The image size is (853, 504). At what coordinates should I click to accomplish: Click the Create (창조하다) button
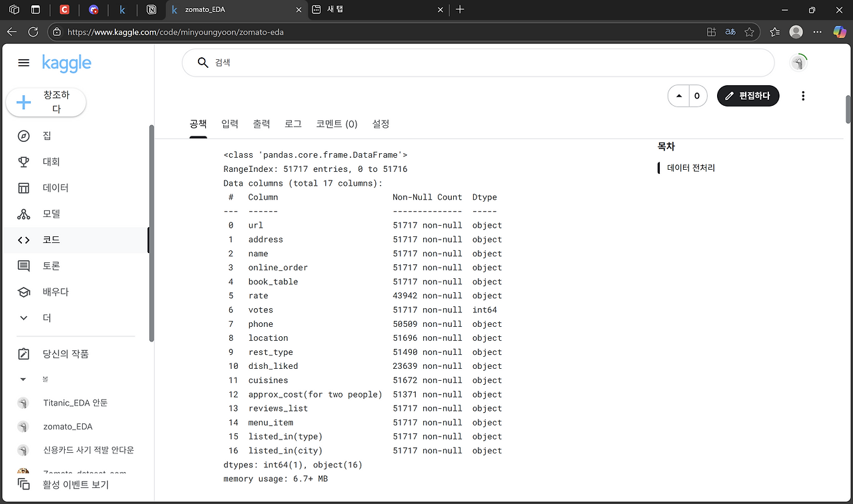click(x=46, y=102)
